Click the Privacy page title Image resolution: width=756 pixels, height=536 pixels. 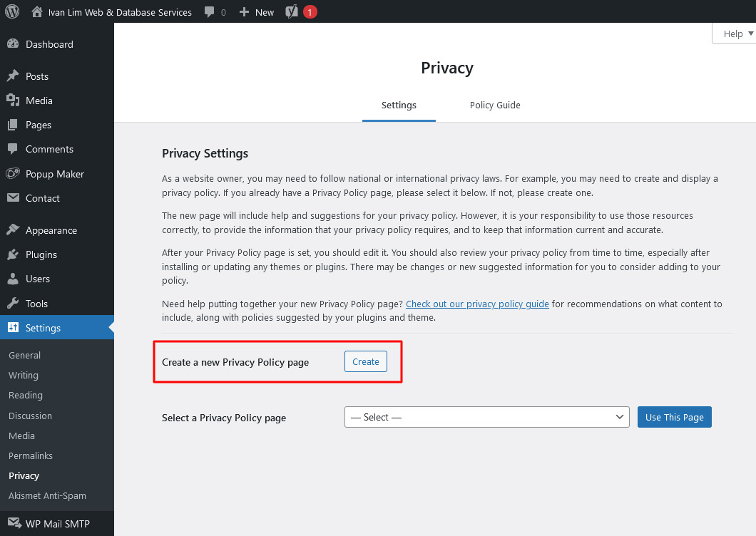(447, 68)
